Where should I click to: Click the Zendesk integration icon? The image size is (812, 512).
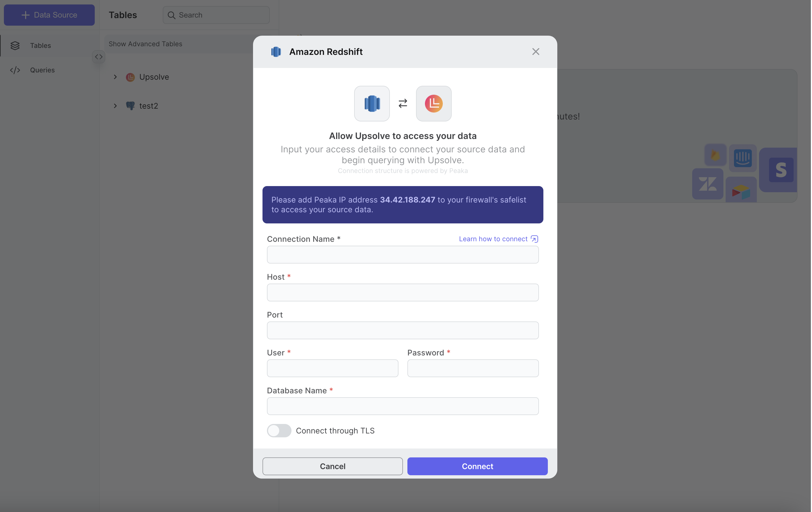click(x=707, y=184)
